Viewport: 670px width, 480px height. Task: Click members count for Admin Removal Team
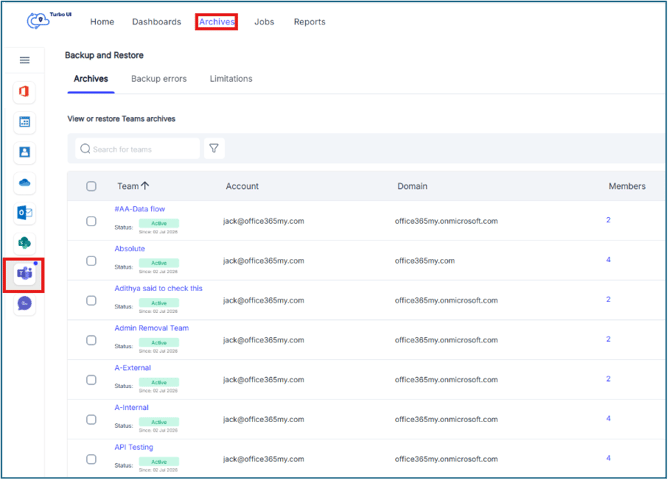click(x=608, y=340)
